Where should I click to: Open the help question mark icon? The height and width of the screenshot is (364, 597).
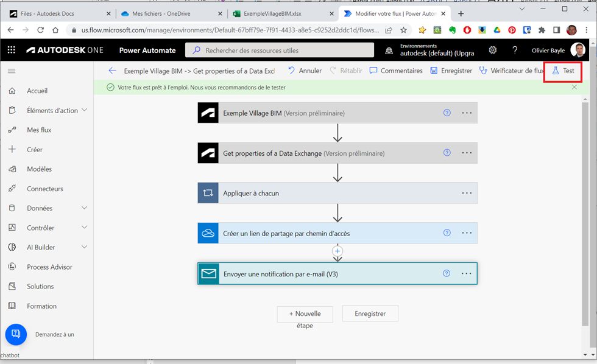pos(515,50)
